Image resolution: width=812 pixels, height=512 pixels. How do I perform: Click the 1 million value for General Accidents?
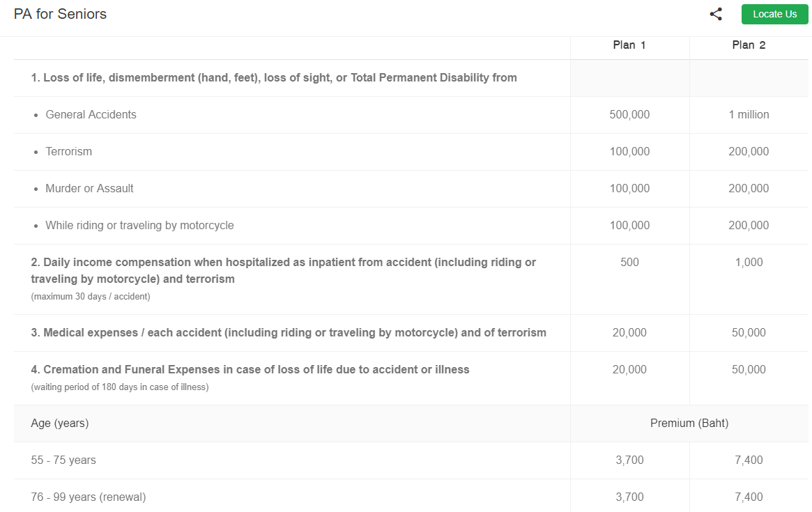pos(749,114)
